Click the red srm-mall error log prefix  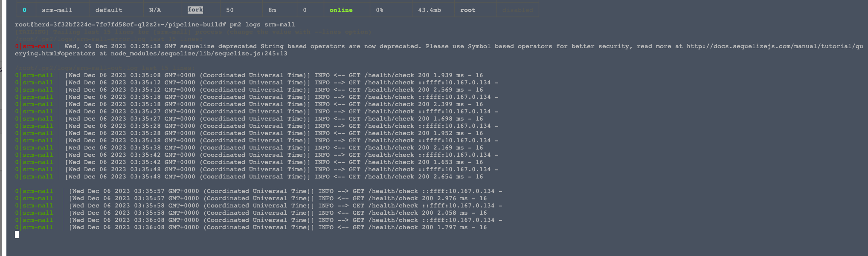[x=38, y=46]
